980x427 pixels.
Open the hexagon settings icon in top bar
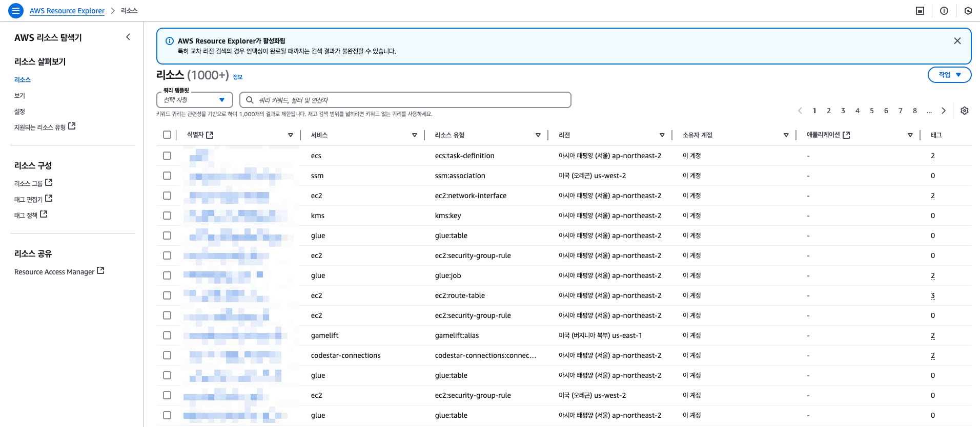(x=968, y=11)
